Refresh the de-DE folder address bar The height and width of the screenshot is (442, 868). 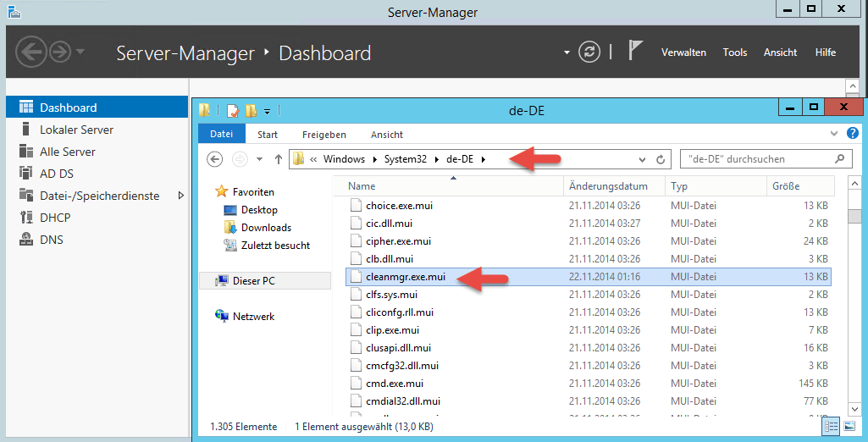point(661,159)
